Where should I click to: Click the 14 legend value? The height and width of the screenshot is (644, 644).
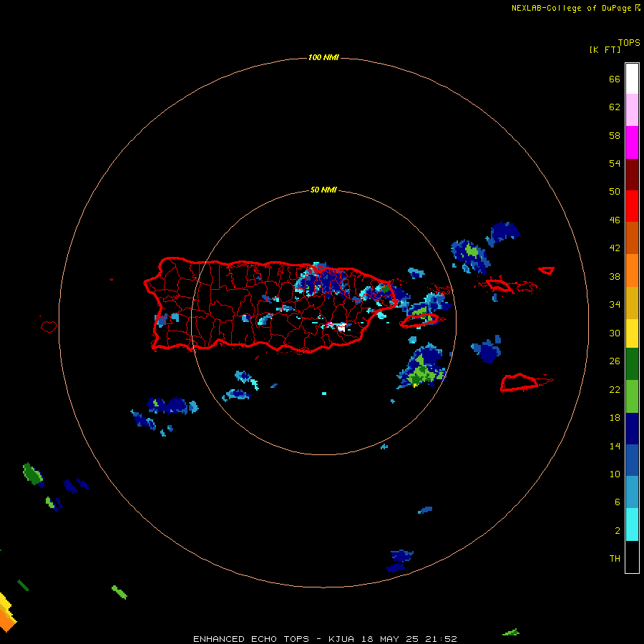point(615,446)
